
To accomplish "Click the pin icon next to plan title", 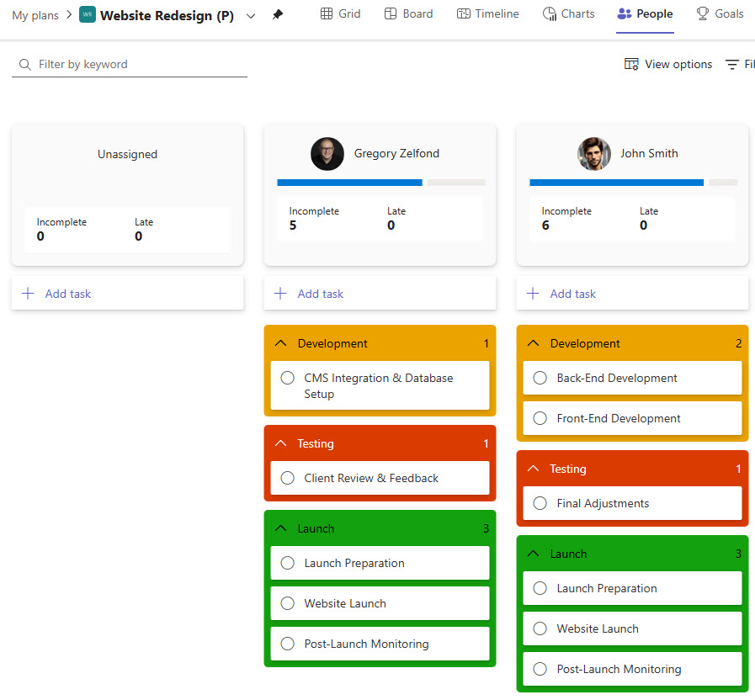I will (x=278, y=15).
